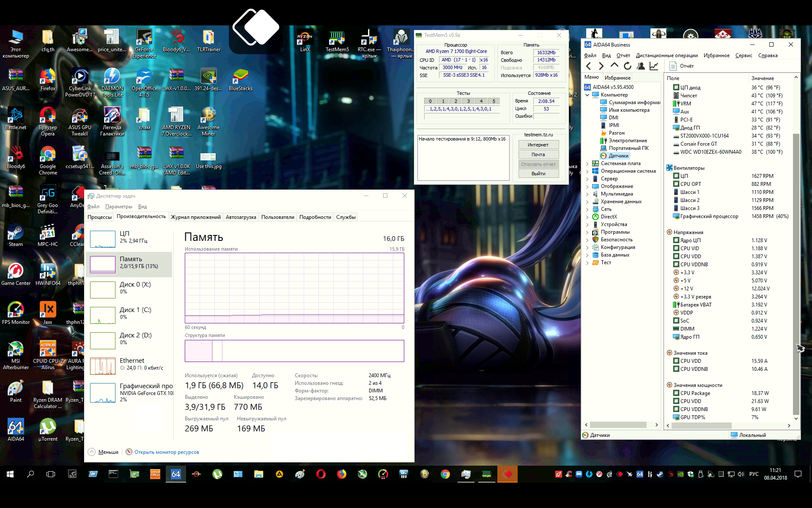Select the Электропитание item in the tree
812x508 pixels.
627,141
